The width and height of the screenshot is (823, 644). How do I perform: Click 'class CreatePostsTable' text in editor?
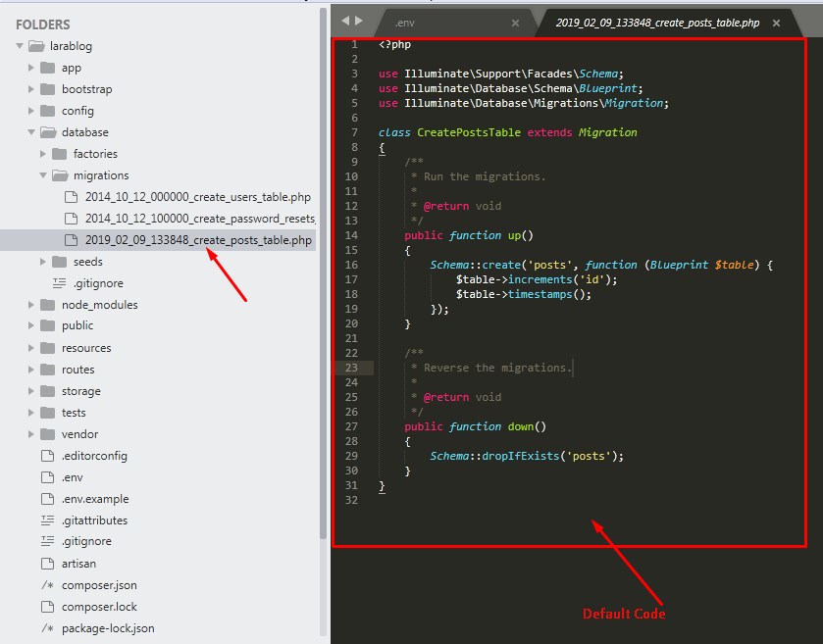tap(450, 132)
